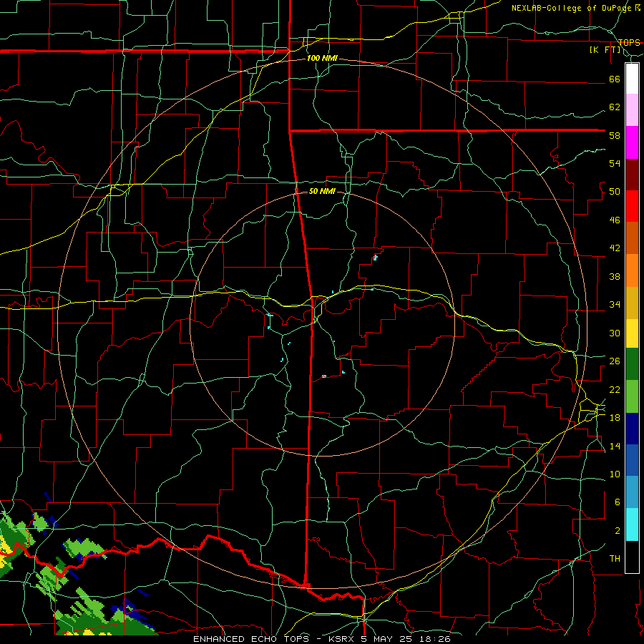Click the "[K FT]" units label
The image size is (644, 644).
(605, 49)
